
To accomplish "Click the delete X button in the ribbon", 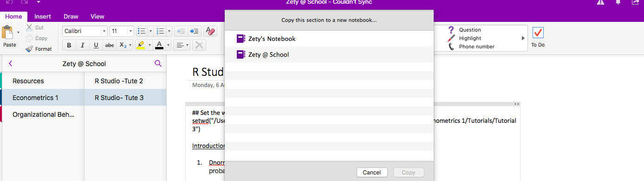I will click(199, 45).
